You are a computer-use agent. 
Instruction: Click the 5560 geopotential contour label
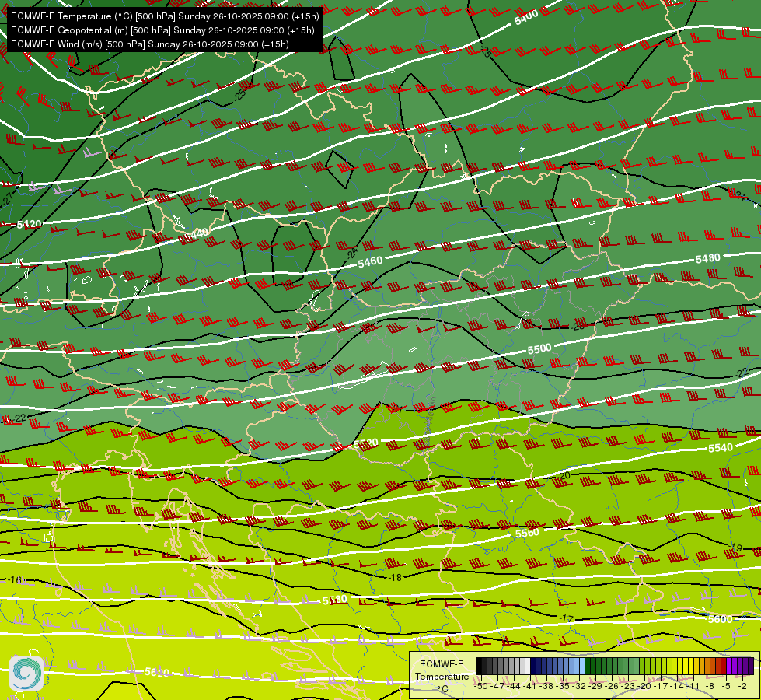pyautogui.click(x=527, y=533)
